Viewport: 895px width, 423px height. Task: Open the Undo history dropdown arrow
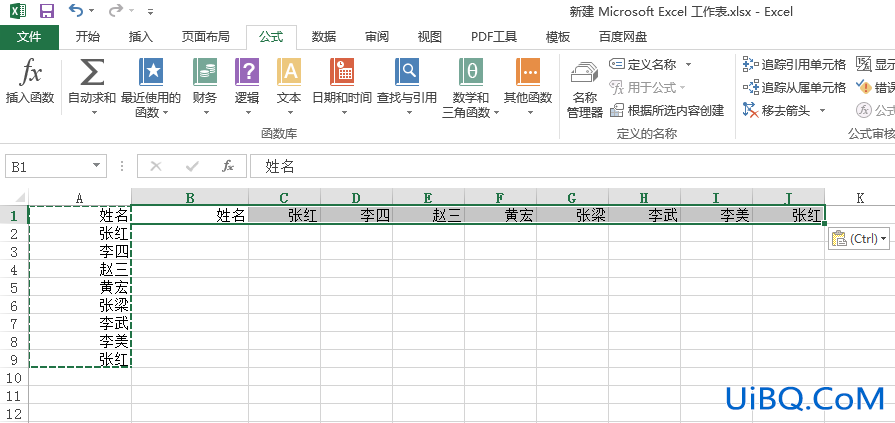tap(91, 11)
